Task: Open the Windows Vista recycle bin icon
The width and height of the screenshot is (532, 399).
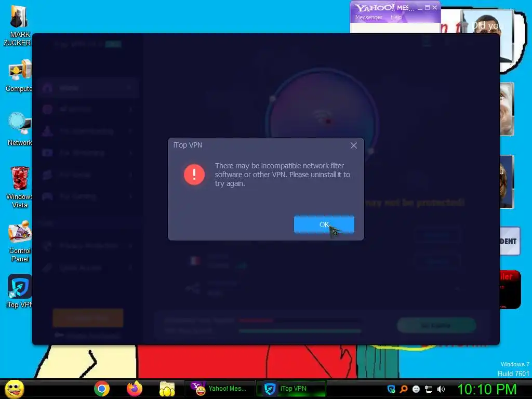Action: [20, 187]
